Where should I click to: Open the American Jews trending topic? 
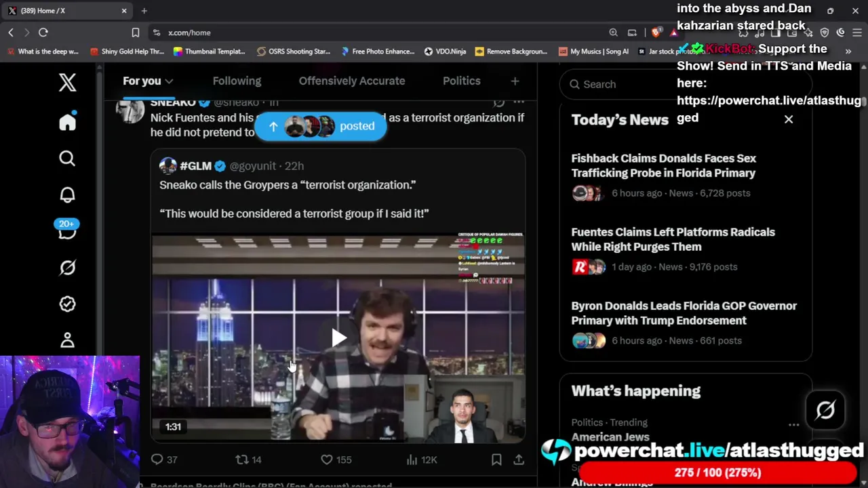pos(610,437)
